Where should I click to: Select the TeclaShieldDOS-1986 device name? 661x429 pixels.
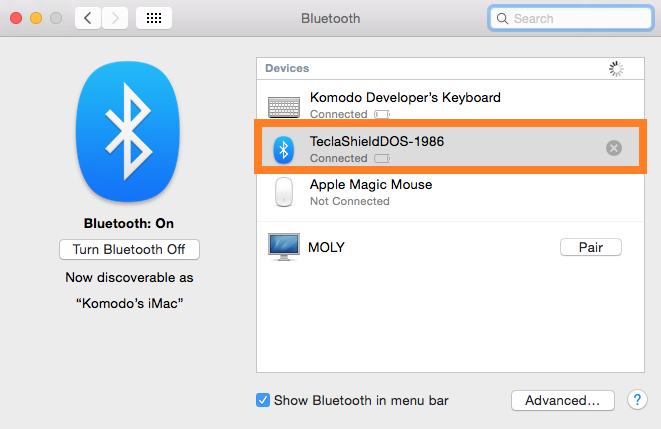pos(377,142)
